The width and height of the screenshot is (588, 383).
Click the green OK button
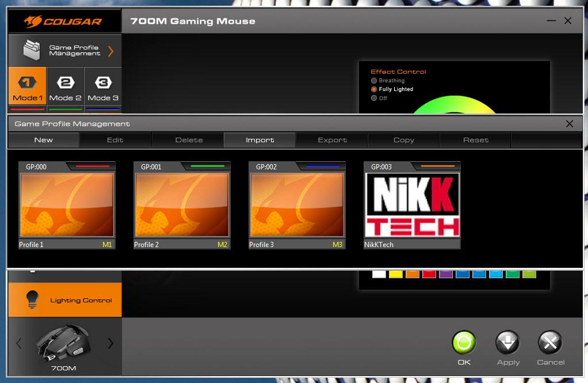pyautogui.click(x=464, y=343)
